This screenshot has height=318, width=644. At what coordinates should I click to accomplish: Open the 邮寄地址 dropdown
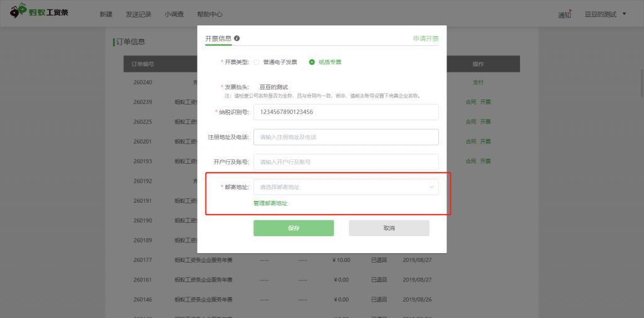pyautogui.click(x=345, y=187)
